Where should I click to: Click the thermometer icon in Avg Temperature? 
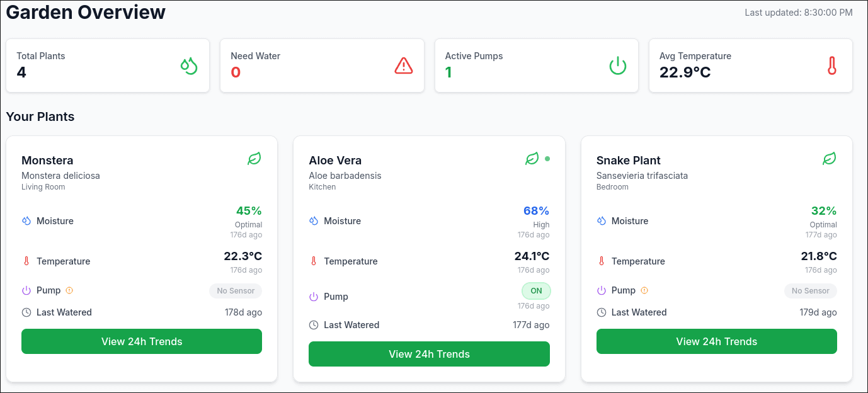tap(832, 65)
